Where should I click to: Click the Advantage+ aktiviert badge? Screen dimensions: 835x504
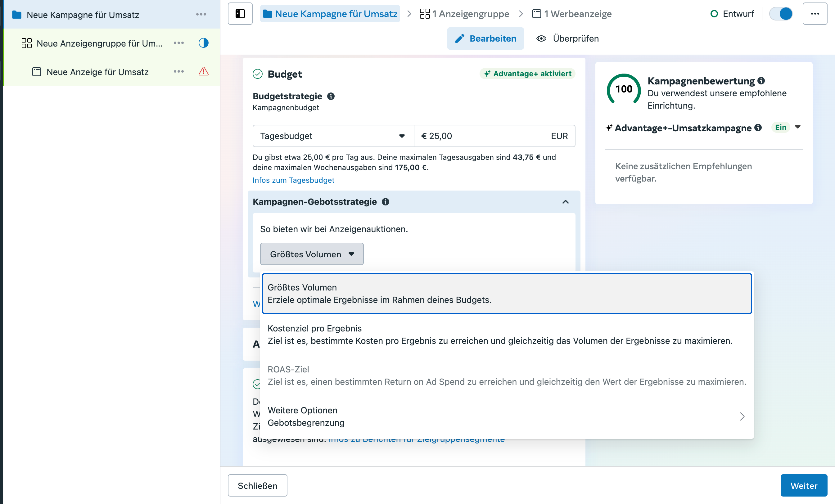(x=527, y=74)
